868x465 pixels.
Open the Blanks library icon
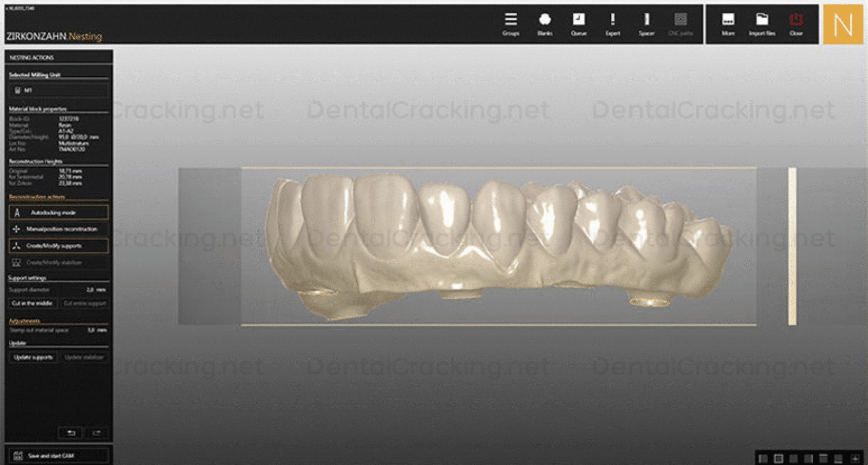tap(545, 23)
